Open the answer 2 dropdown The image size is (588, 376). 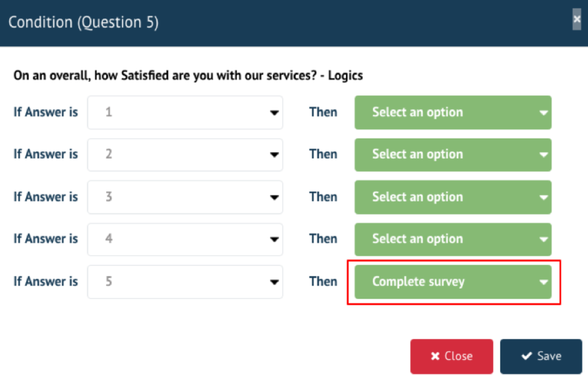pos(185,155)
